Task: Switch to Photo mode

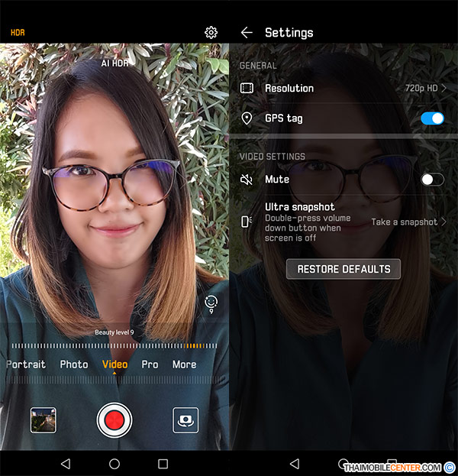Action: coord(74,364)
